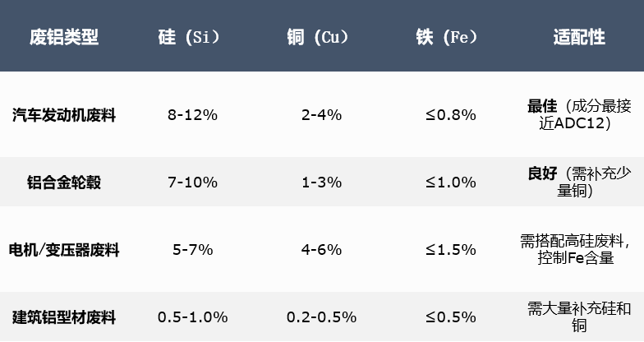Click the 8-12% silicon value
The height and width of the screenshot is (342, 644).
191,115
